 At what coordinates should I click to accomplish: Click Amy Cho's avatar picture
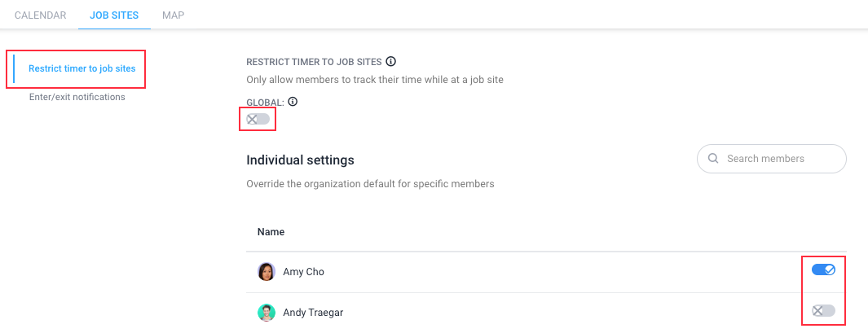[267, 272]
